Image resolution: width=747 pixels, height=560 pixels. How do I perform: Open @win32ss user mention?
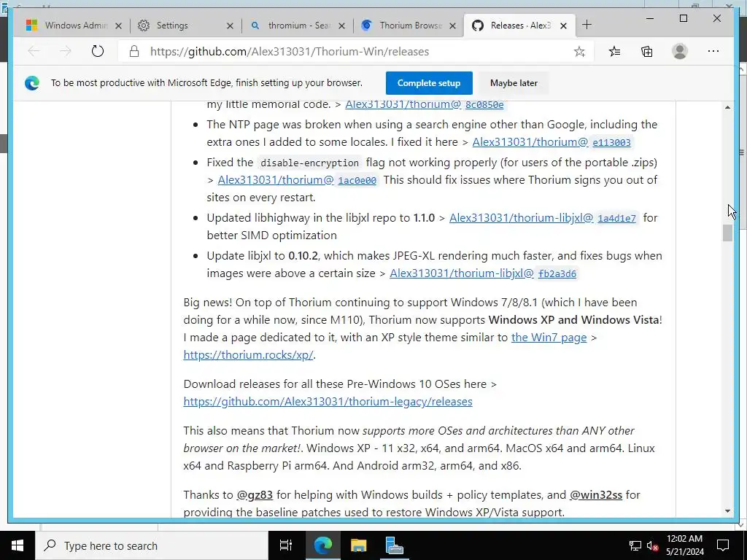595,495
